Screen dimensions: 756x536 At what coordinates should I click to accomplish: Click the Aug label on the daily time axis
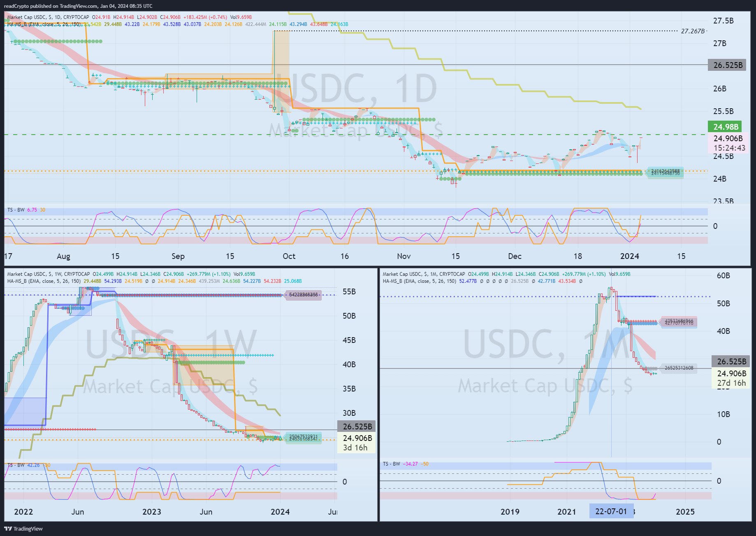tap(63, 256)
